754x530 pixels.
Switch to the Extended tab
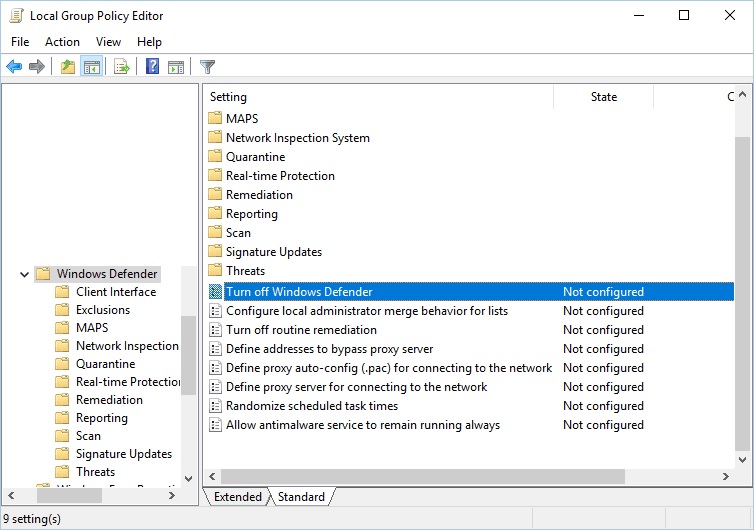238,496
